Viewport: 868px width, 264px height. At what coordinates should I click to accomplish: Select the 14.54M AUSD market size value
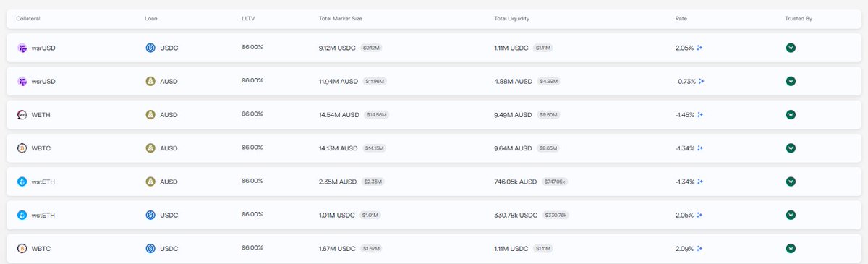[339, 115]
